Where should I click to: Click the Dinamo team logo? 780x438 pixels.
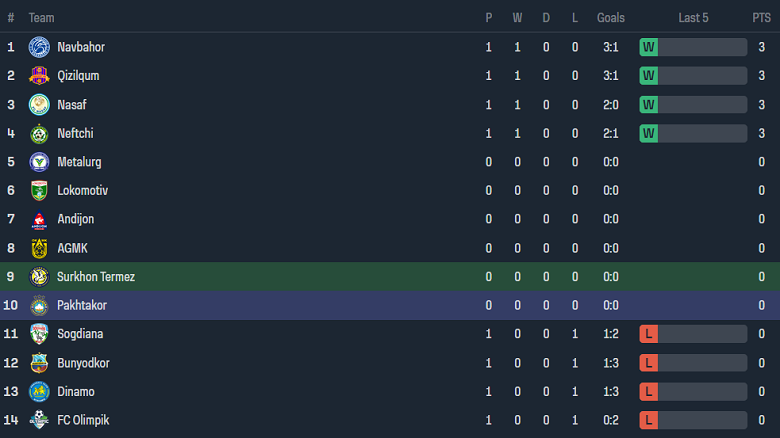point(39,391)
